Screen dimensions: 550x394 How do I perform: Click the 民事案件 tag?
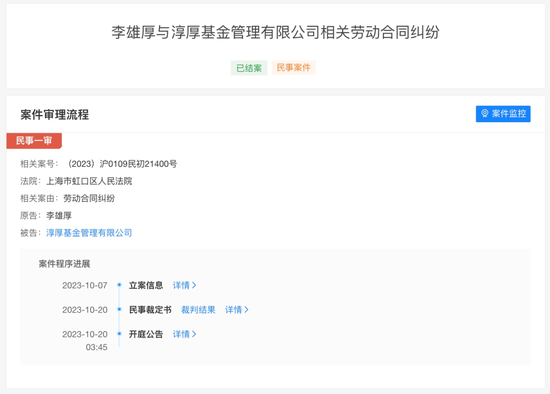tap(294, 67)
